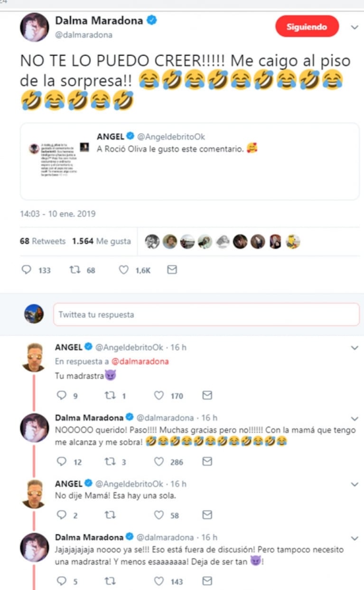This screenshot has width=364, height=590.
Task: Expand options for the 'Tu madrastra' reply
Action: 354,348
